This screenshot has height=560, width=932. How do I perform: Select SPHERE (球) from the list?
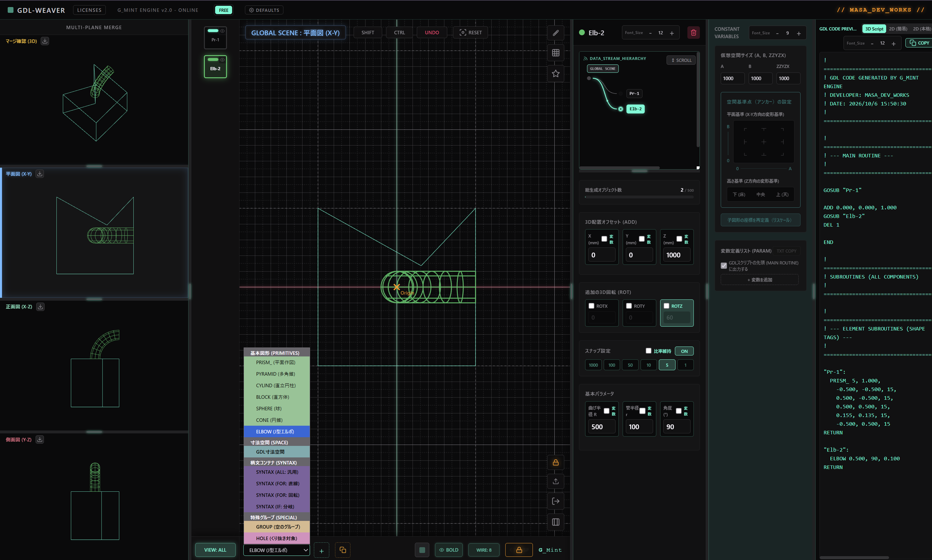[x=277, y=409]
